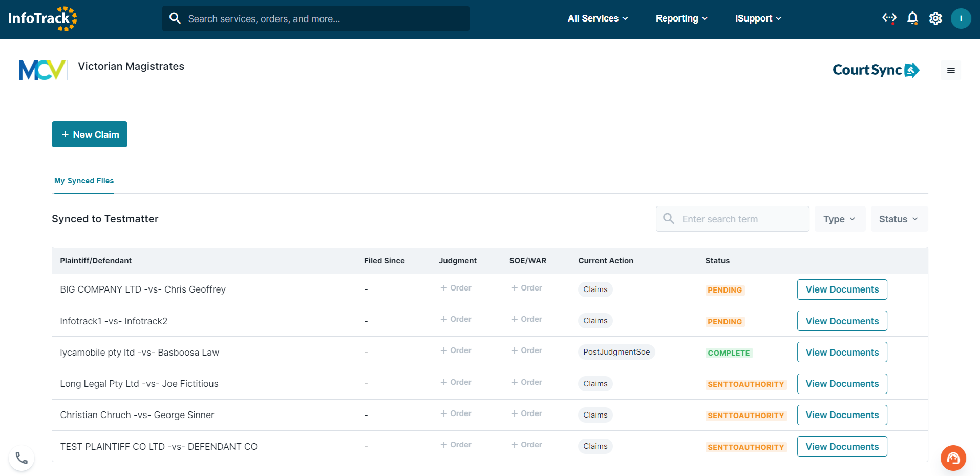Click the Judgment column header
The image size is (980, 476).
[x=458, y=261]
